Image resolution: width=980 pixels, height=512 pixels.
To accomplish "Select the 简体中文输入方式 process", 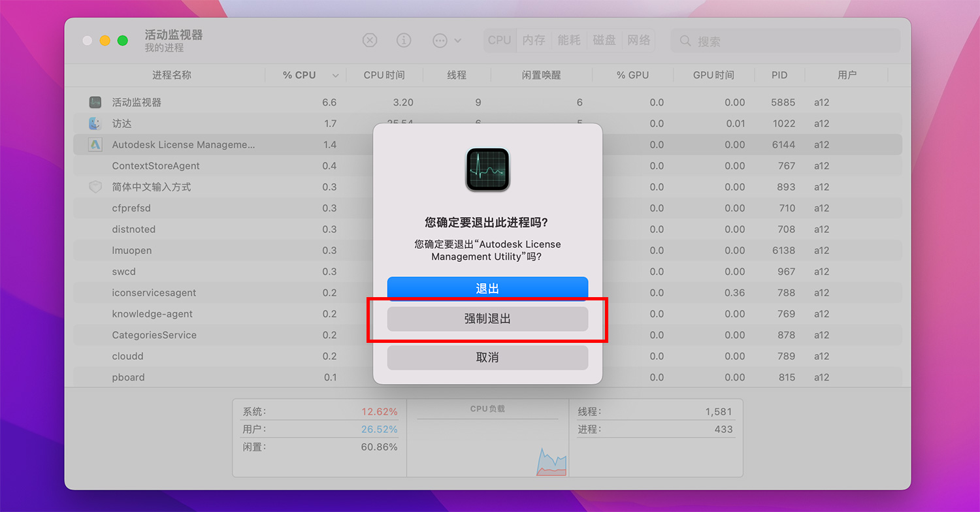I will (x=152, y=187).
